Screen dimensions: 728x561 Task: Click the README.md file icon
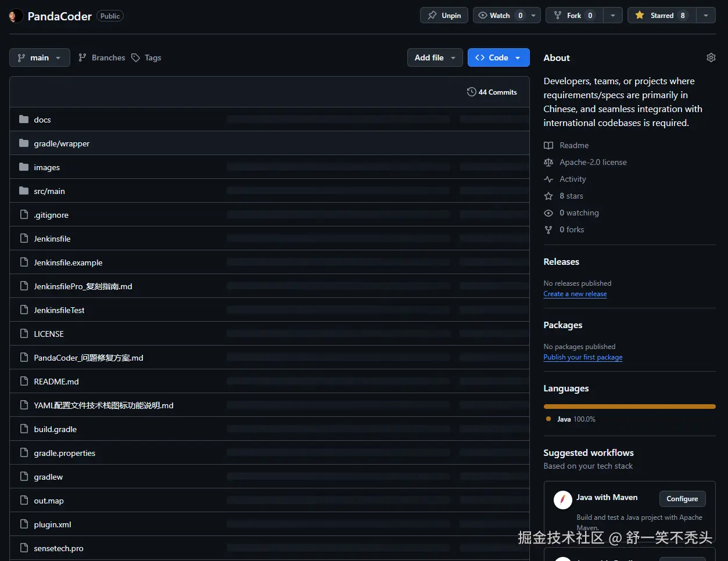click(x=24, y=382)
